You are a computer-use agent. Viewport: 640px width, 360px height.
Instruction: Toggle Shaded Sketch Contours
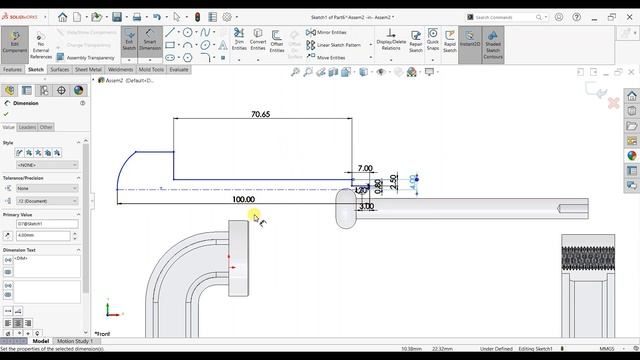point(493,44)
